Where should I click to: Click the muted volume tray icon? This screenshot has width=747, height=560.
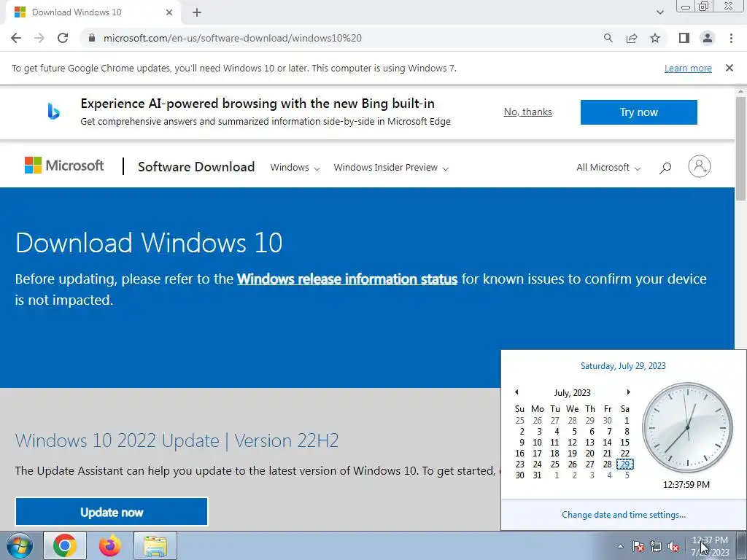673,546
